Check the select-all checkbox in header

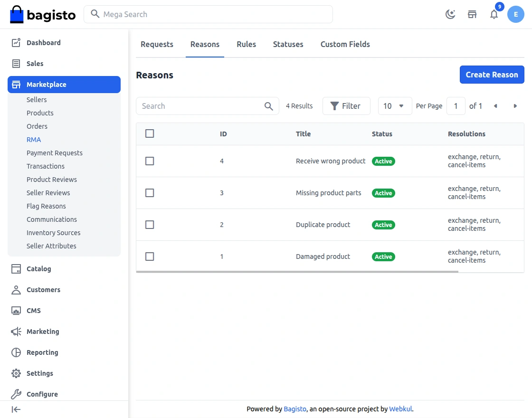pos(150,133)
